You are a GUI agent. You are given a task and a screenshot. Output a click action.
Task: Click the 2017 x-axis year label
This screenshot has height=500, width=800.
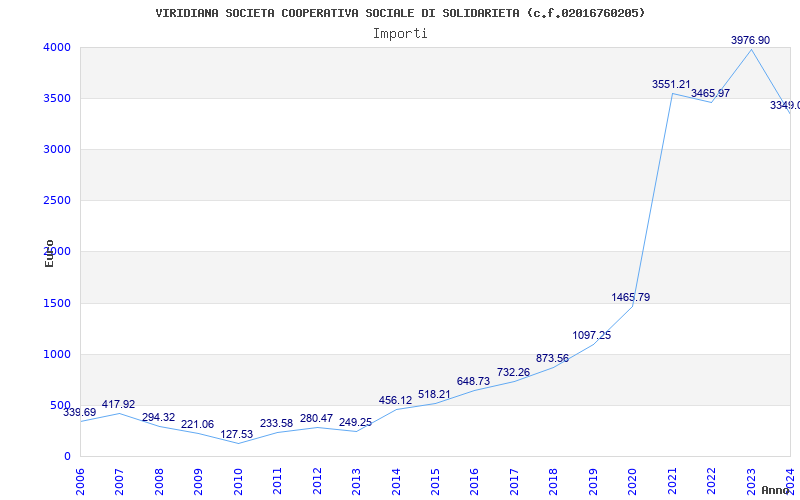(514, 481)
